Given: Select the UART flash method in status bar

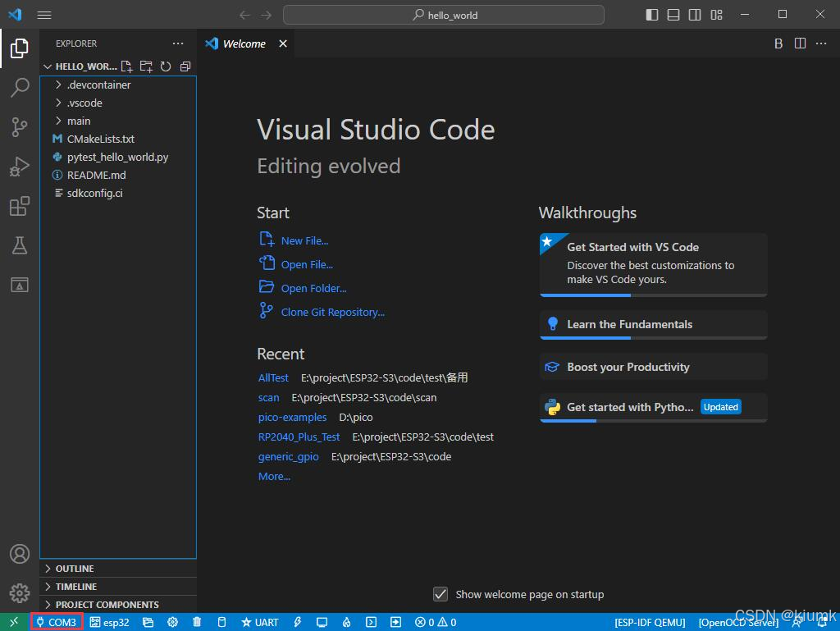Looking at the screenshot, I should tap(260, 622).
